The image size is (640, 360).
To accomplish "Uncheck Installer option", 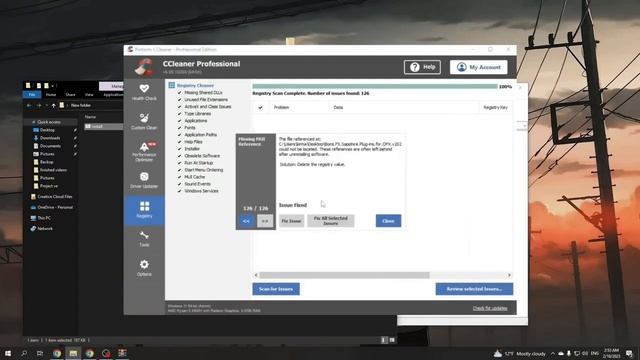I will pos(180,149).
